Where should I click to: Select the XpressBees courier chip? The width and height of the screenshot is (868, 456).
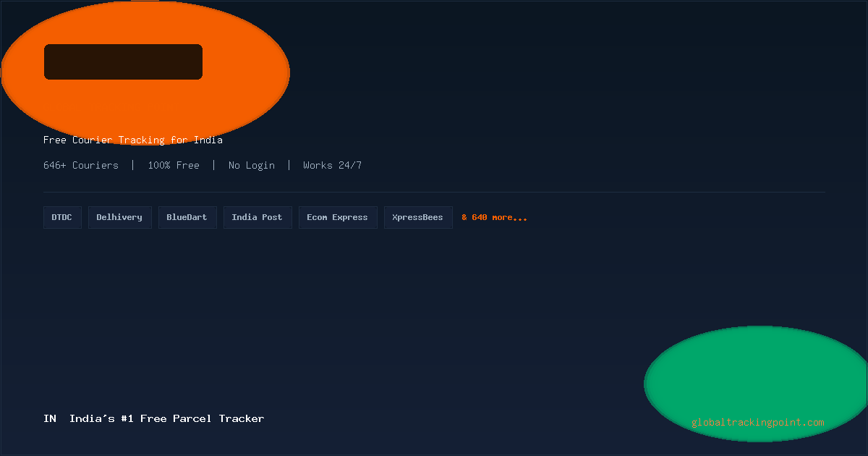click(418, 217)
